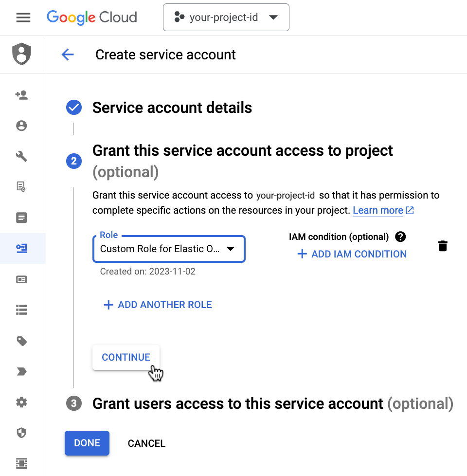Open the Tags icon in sidebar
467x476 pixels.
(x=21, y=341)
